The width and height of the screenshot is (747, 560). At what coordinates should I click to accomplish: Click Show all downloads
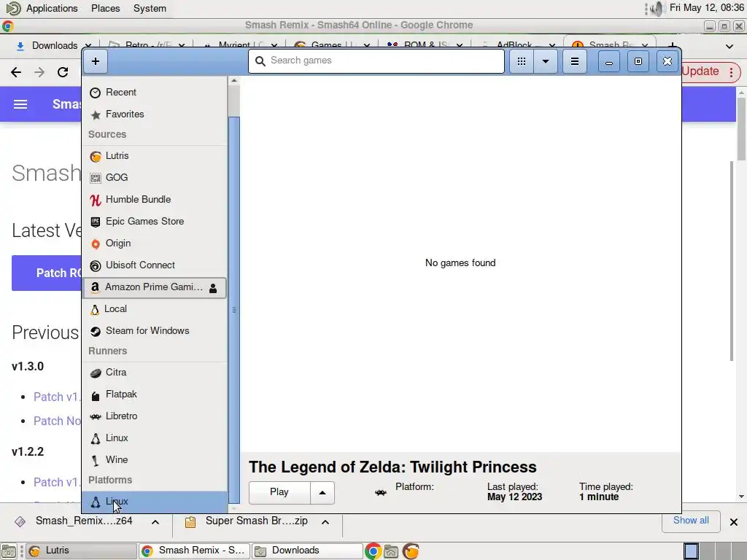pyautogui.click(x=691, y=521)
